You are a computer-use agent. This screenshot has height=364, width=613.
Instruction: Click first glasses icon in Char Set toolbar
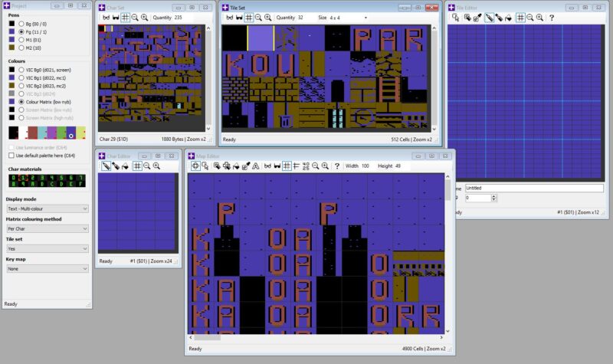tap(106, 18)
